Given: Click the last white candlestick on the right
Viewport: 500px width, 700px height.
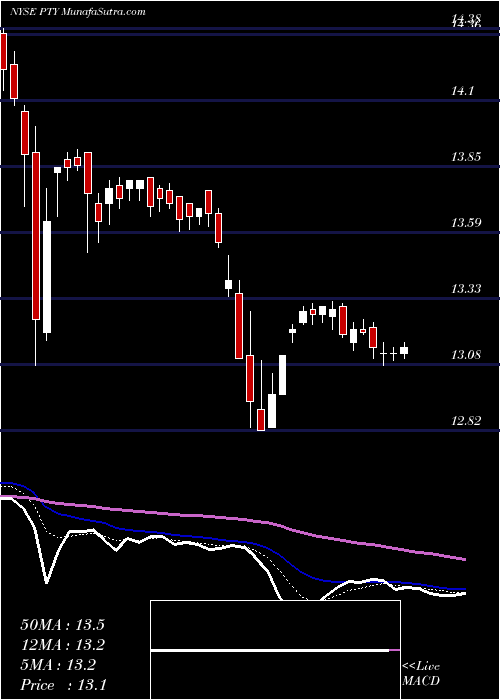Looking at the screenshot, I should pos(404,350).
